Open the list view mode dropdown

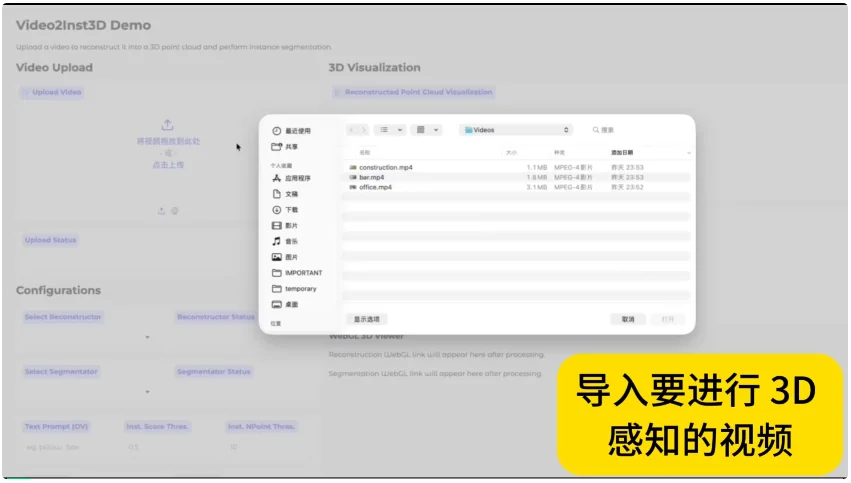(x=390, y=130)
